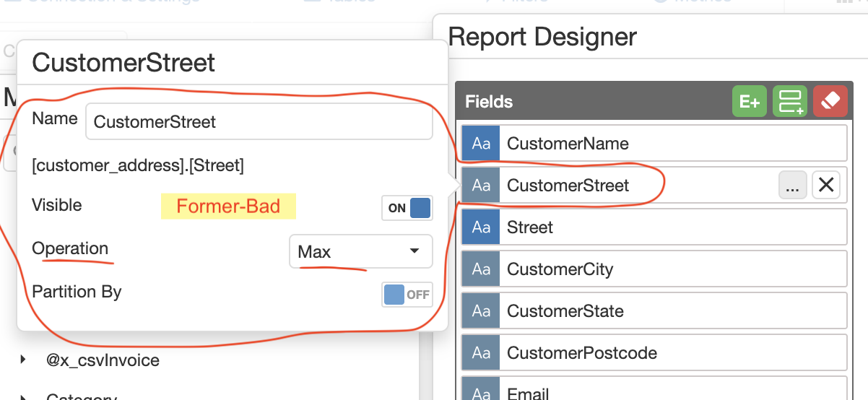Click the Aa type icon for CustomerStreet field
The height and width of the screenshot is (400, 868).
tap(481, 186)
